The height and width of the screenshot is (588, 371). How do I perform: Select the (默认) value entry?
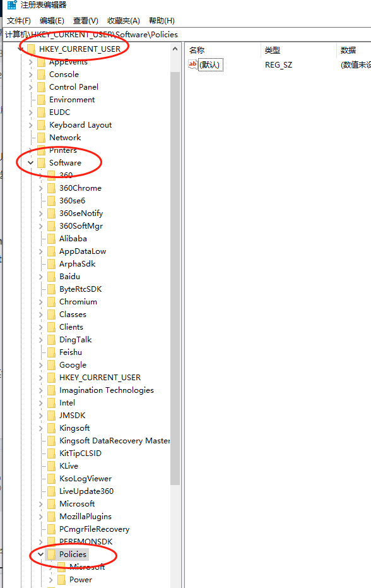coord(211,65)
